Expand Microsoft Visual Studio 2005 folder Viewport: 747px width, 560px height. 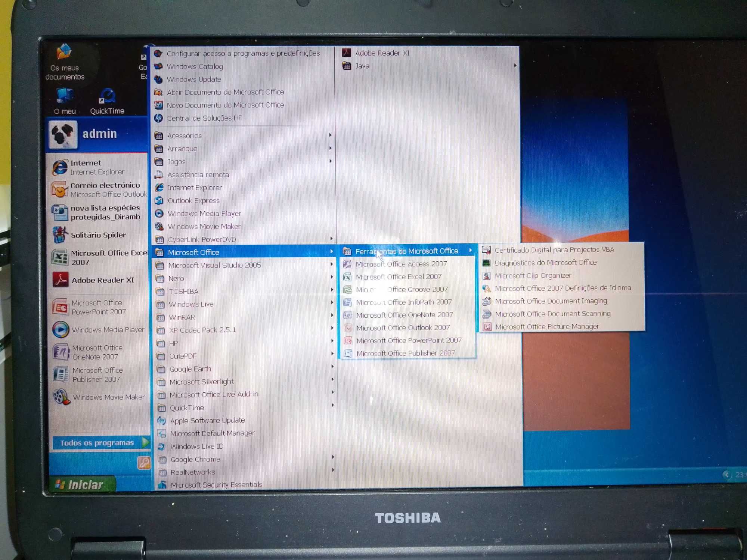point(244,265)
